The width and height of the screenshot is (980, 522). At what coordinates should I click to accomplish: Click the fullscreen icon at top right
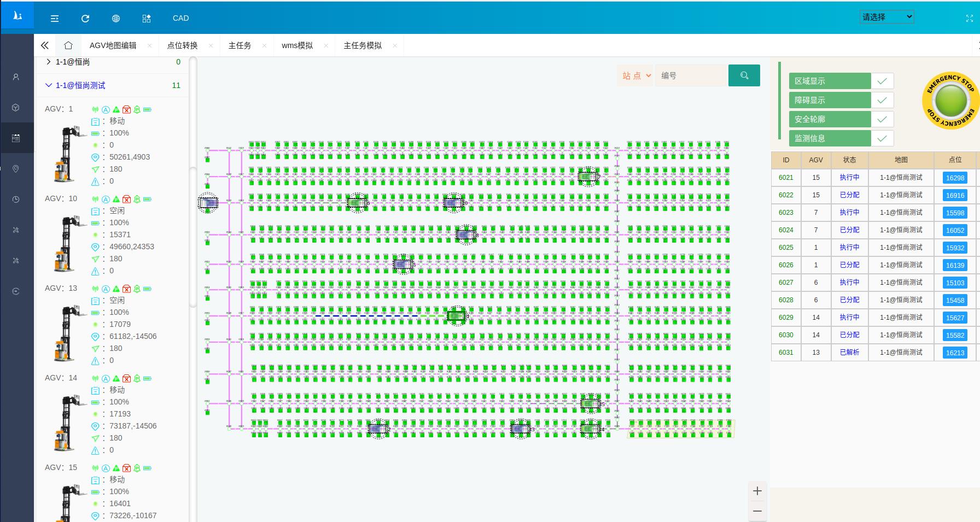point(970,18)
